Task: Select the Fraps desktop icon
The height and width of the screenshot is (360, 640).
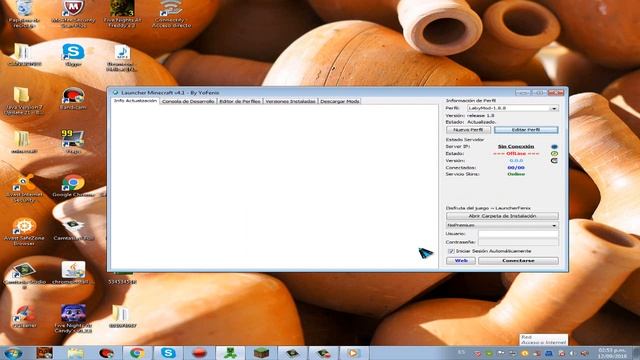Action: pyautogui.click(x=73, y=142)
